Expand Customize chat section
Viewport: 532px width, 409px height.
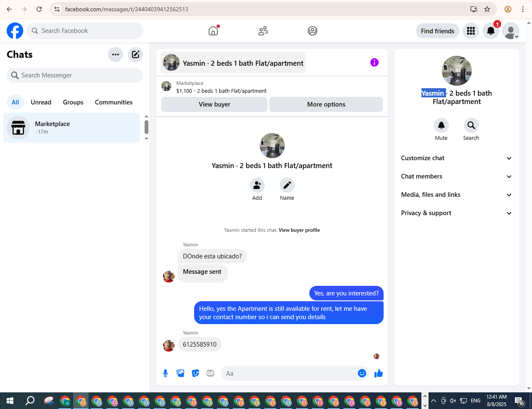[x=457, y=158]
